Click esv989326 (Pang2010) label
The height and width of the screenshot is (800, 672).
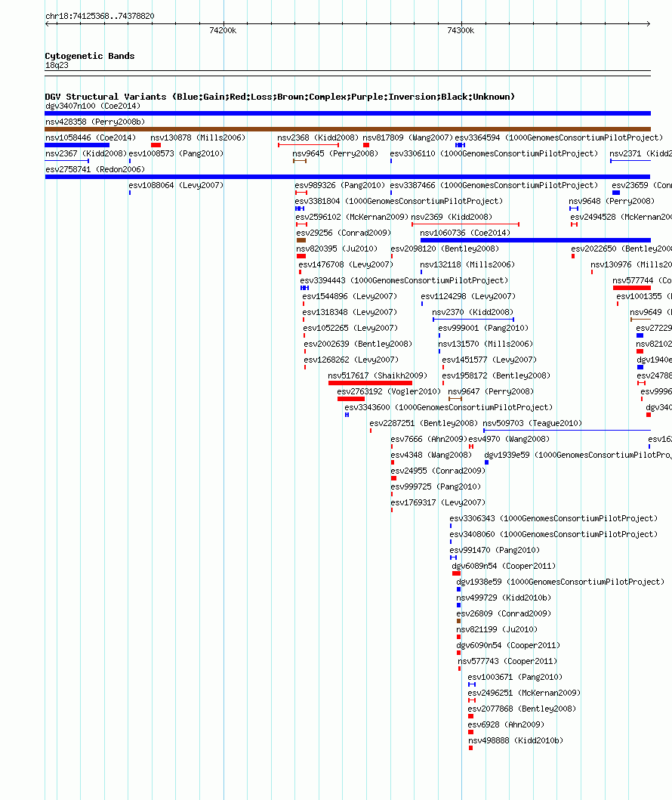pos(340,185)
